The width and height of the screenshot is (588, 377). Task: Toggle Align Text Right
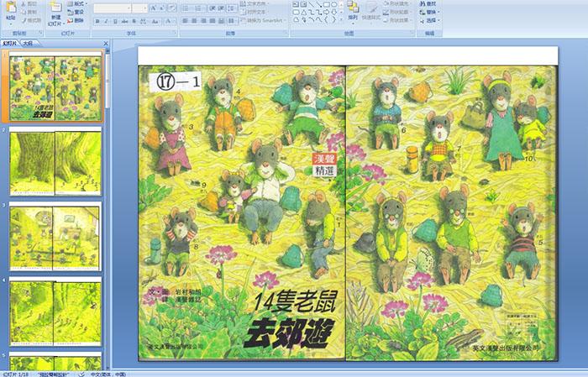[x=203, y=21]
